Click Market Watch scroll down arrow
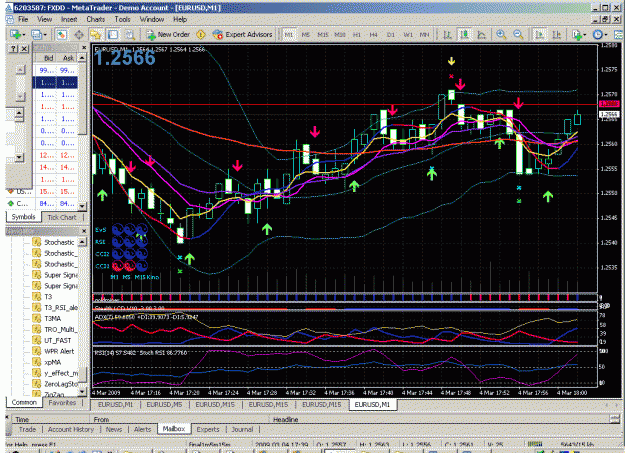 [x=82, y=206]
